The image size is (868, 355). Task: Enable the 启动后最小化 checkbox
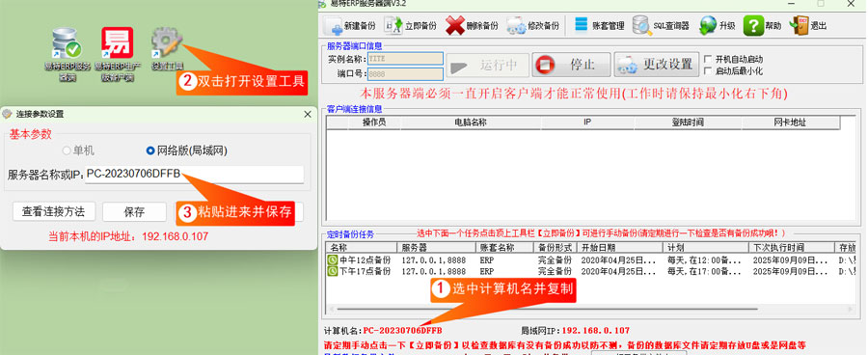pyautogui.click(x=708, y=70)
